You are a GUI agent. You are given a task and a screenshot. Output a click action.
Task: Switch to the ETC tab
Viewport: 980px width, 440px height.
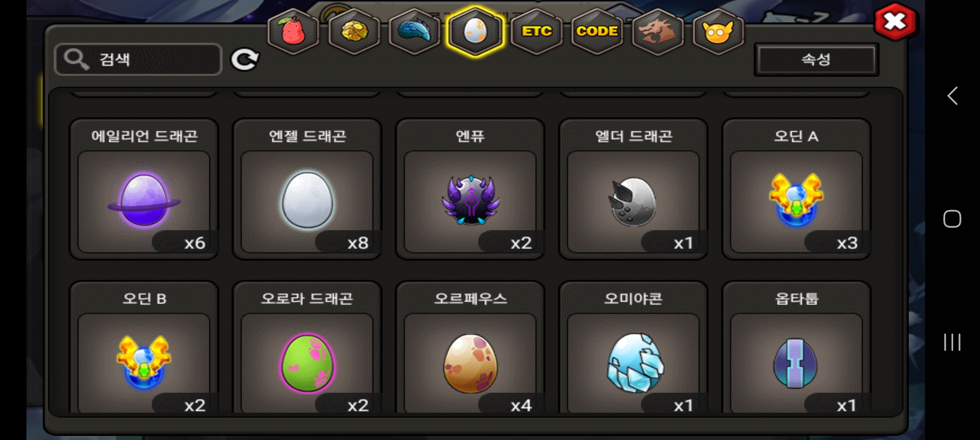click(x=536, y=31)
